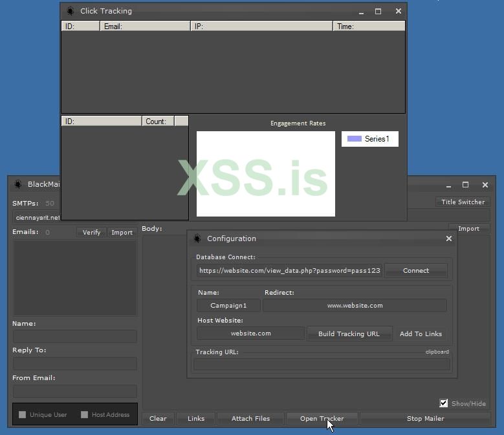This screenshot has width=504, height=435.
Task: Click the Database Connect URL input field
Action: click(289, 271)
